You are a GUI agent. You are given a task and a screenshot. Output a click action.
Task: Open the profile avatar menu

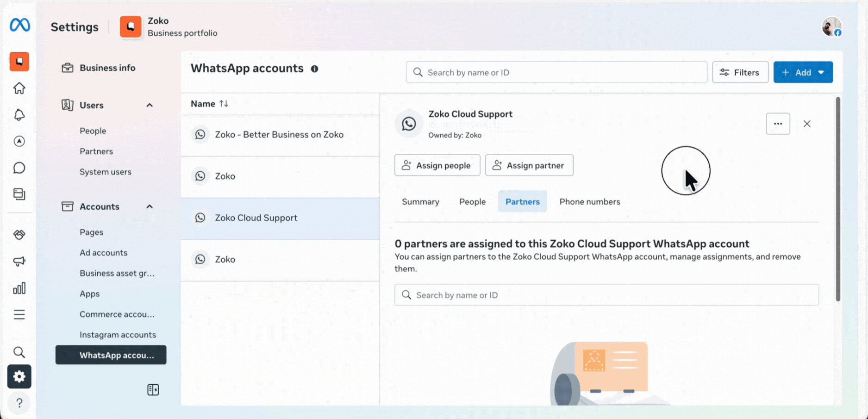[x=832, y=27]
